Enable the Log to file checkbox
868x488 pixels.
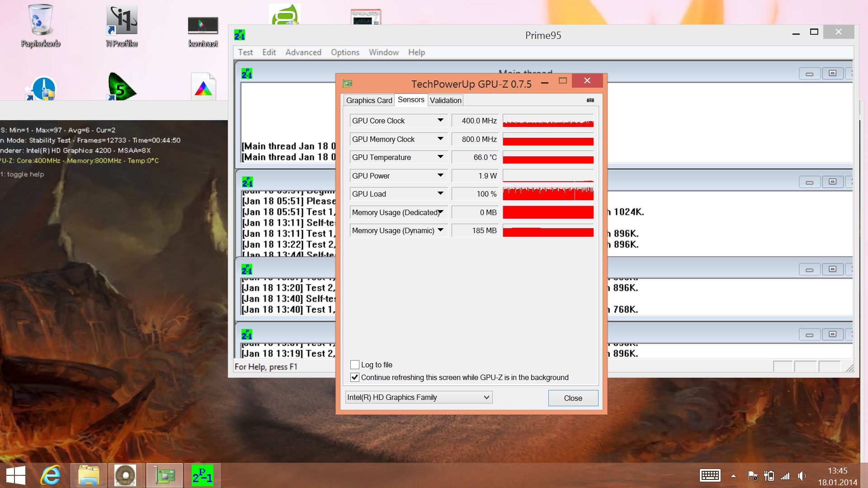[355, 365]
